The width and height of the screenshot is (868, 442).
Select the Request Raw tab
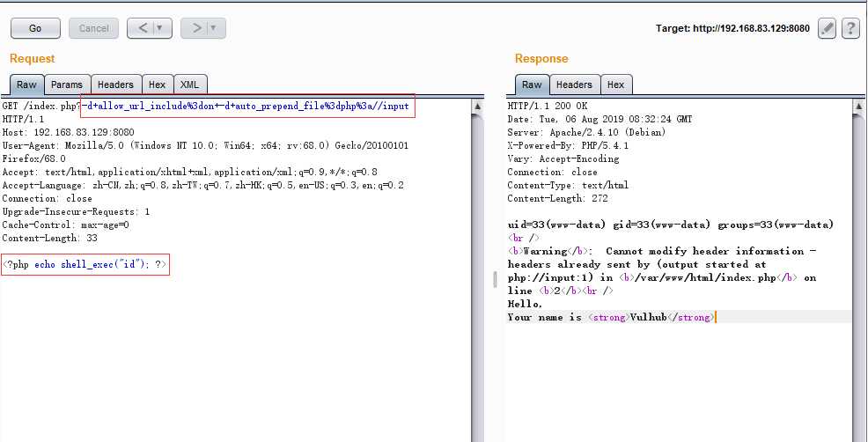pyautogui.click(x=26, y=85)
